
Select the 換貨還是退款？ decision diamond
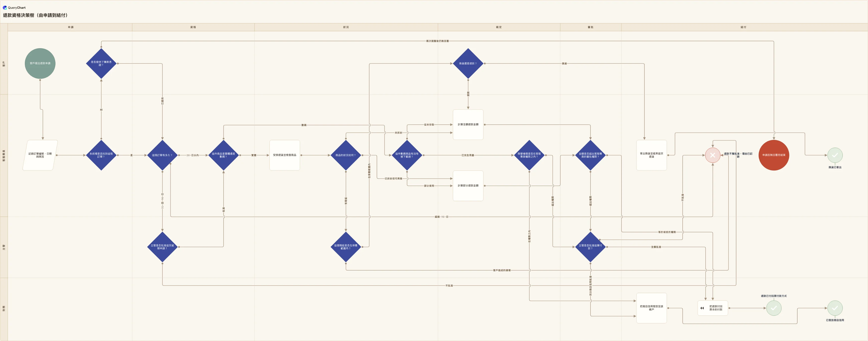[468, 63]
